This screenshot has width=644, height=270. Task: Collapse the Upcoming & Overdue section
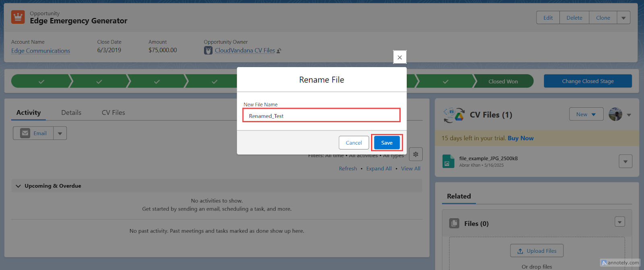click(x=18, y=186)
